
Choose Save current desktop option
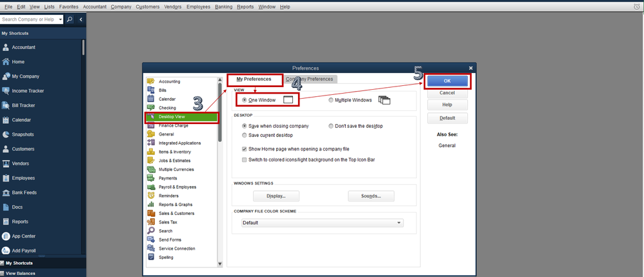click(245, 135)
